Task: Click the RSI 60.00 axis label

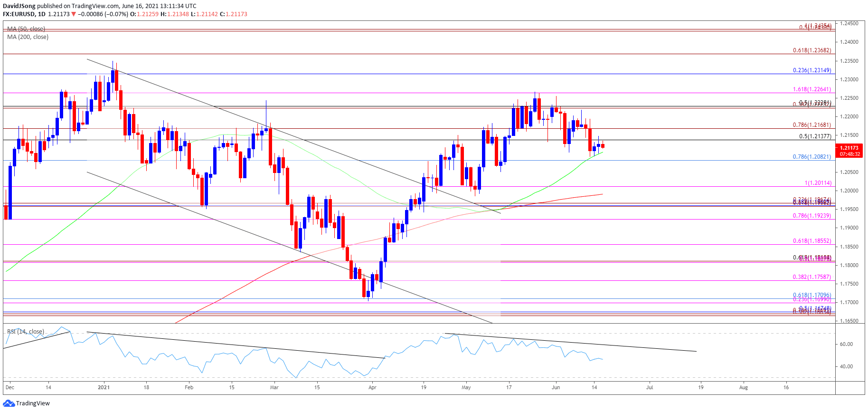Action: tap(846, 344)
